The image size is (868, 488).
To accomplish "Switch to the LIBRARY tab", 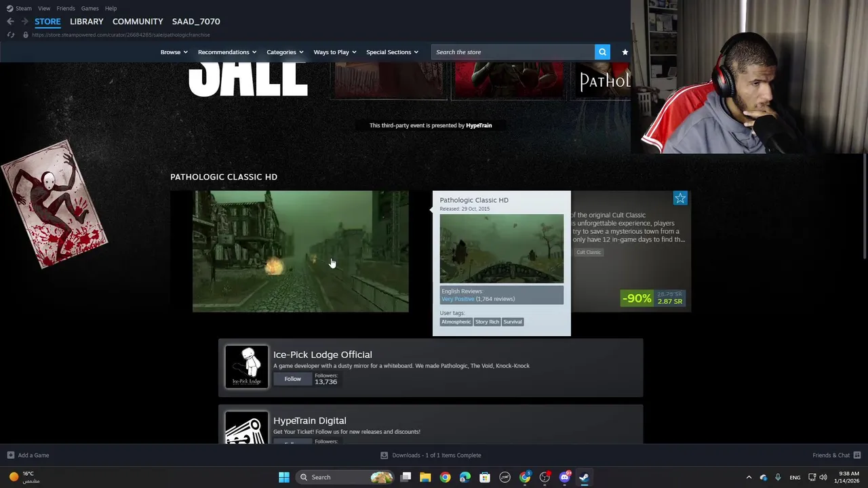I will coord(87,22).
